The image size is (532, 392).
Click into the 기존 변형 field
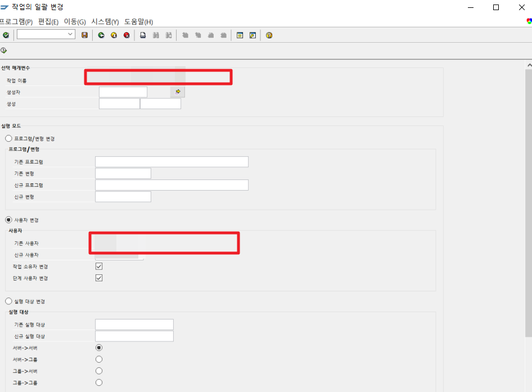coord(123,173)
